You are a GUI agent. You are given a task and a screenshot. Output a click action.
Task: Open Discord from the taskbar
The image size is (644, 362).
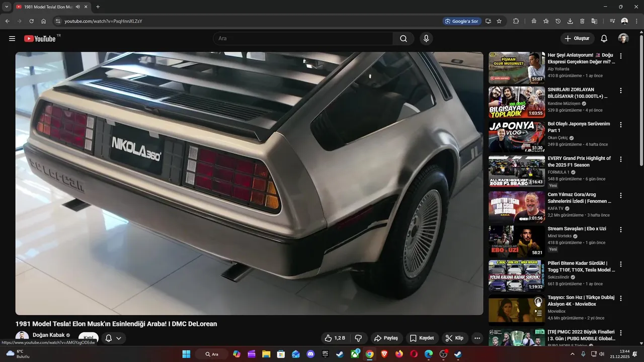[x=310, y=354]
